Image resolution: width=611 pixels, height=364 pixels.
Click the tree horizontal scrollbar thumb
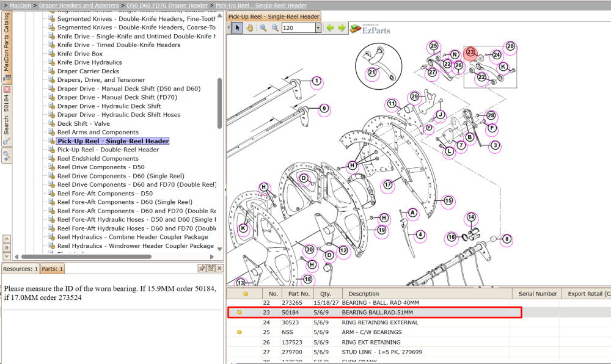click(x=86, y=257)
